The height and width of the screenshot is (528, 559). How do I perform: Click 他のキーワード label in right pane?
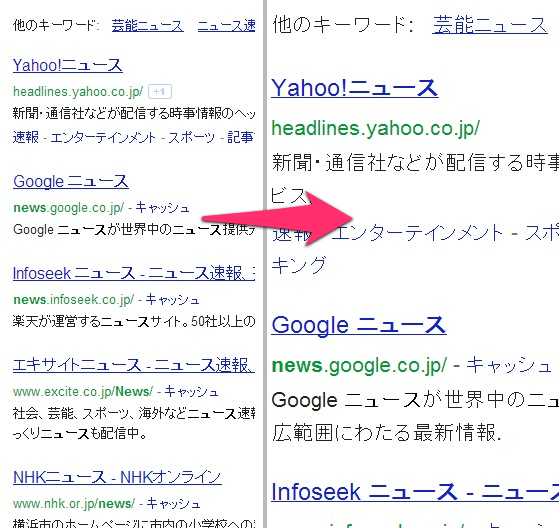pyautogui.click(x=343, y=25)
